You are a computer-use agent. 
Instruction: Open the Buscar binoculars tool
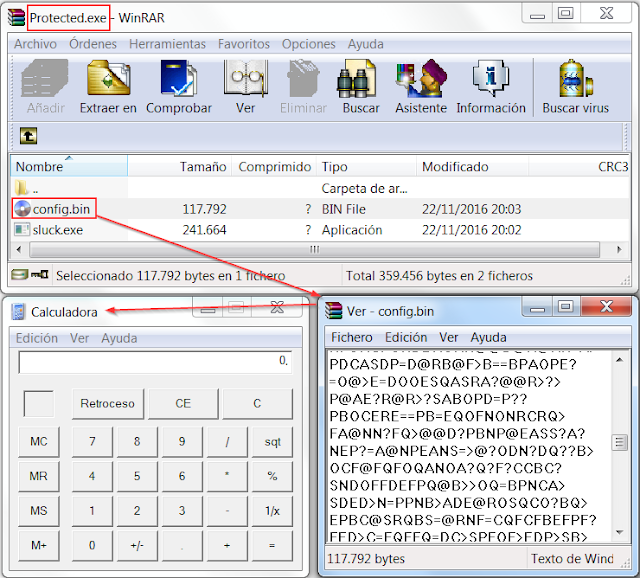[357, 78]
